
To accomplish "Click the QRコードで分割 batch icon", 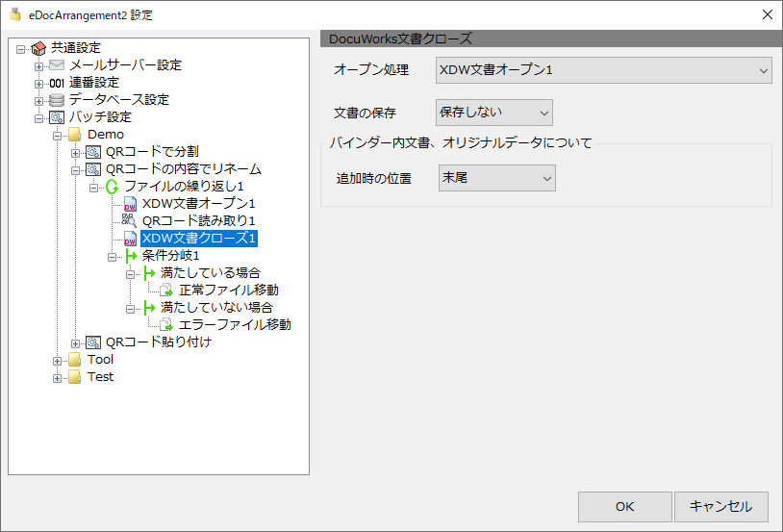I will tap(93, 152).
